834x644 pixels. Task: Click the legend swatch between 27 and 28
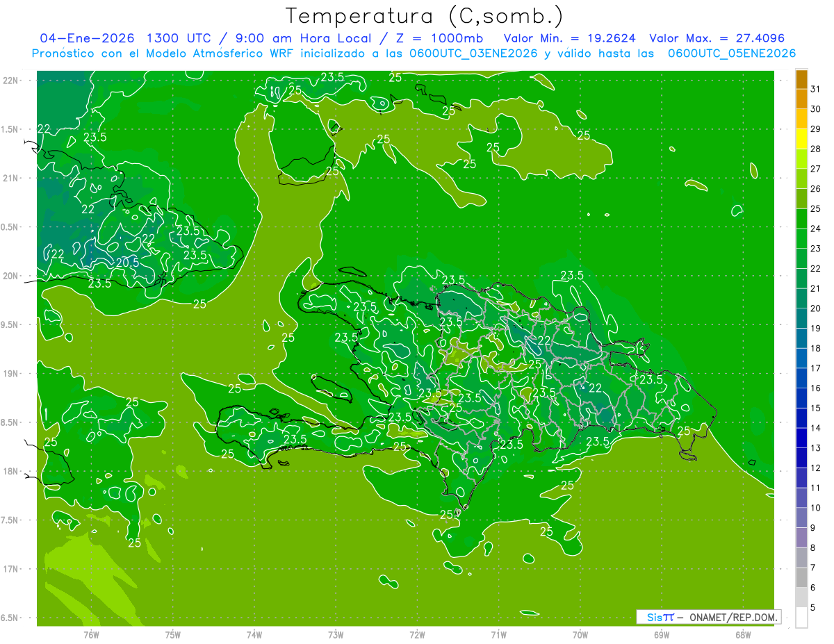coord(801,159)
